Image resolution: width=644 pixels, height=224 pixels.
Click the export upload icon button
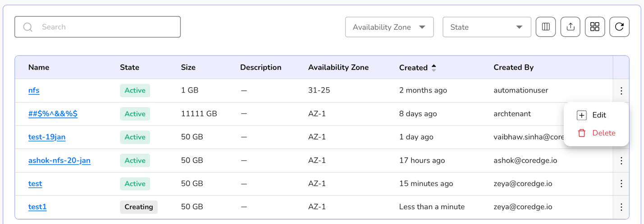pyautogui.click(x=570, y=27)
